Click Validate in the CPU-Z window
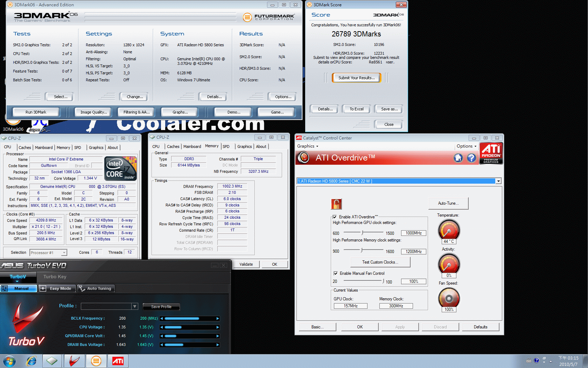This screenshot has height=368, width=588. pos(246,264)
